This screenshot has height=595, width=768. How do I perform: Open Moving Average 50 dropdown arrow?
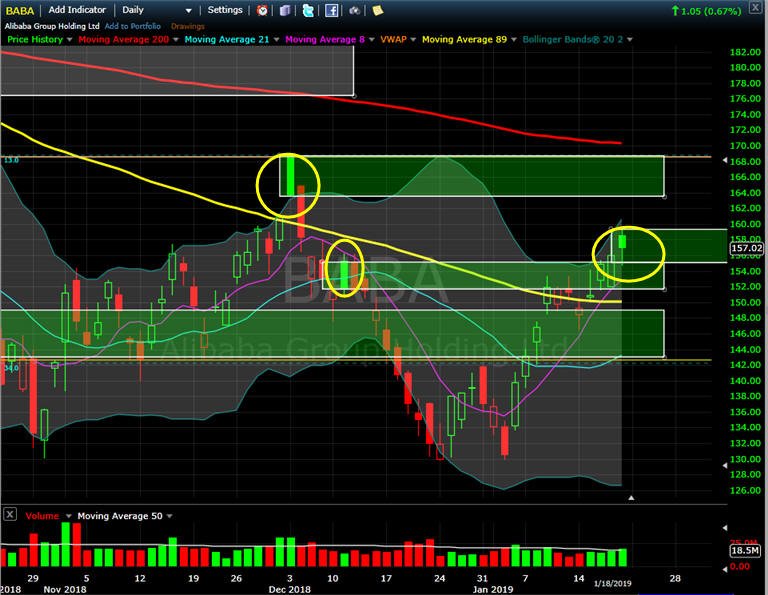[x=169, y=516]
